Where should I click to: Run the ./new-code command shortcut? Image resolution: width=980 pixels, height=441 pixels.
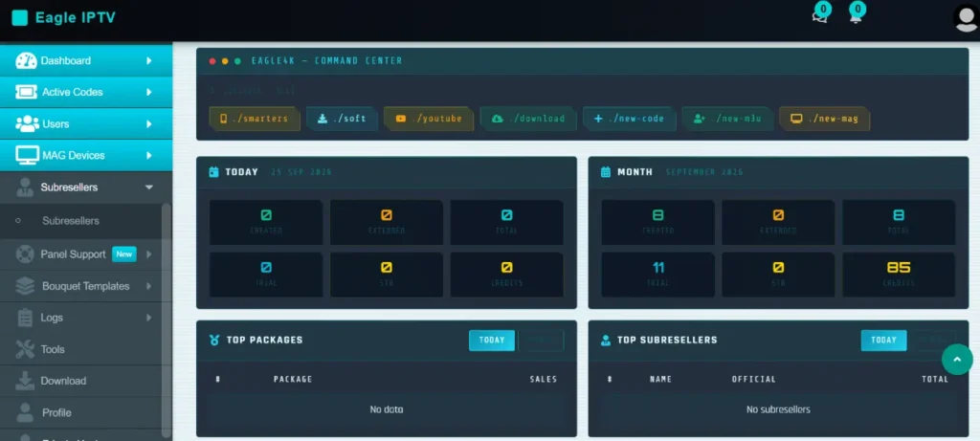coord(630,118)
